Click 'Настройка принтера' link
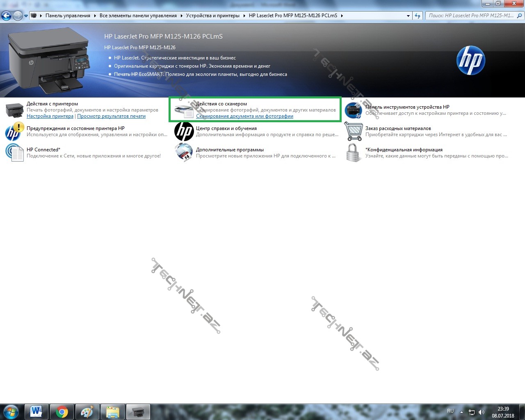The image size is (525, 420). click(x=50, y=116)
